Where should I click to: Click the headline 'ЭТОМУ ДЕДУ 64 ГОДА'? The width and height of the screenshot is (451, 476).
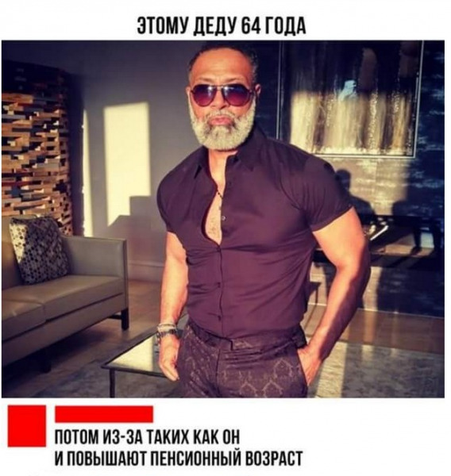(x=222, y=25)
